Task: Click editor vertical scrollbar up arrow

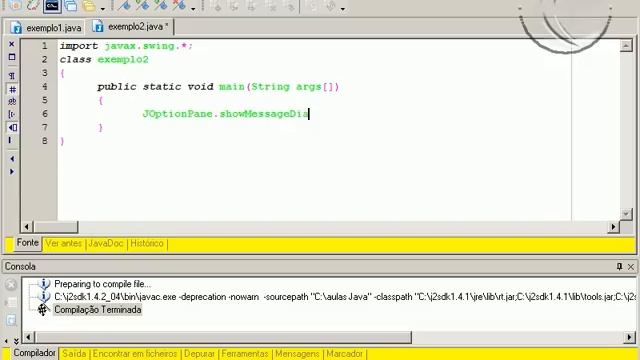Action: pyautogui.click(x=626, y=46)
